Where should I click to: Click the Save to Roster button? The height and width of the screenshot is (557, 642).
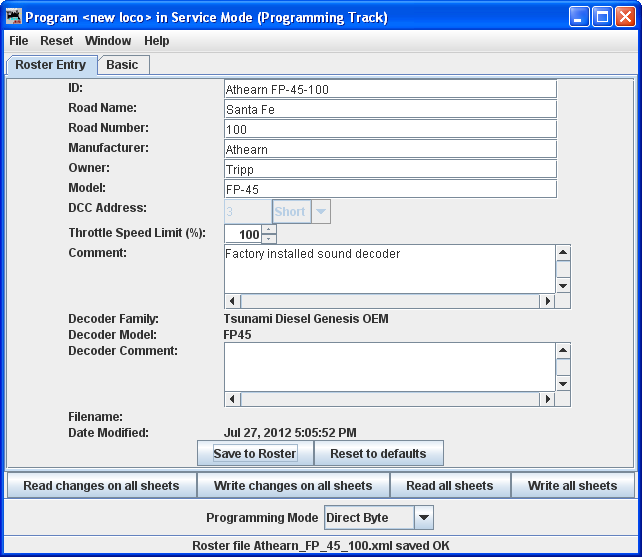[255, 453]
